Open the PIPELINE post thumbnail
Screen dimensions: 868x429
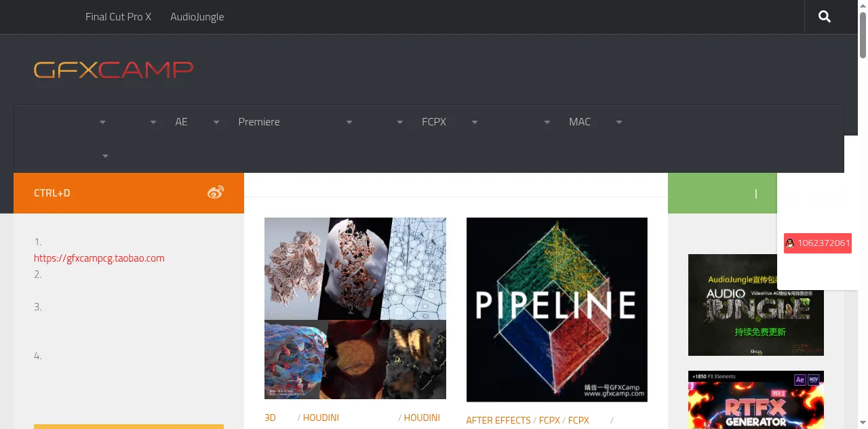[557, 310]
